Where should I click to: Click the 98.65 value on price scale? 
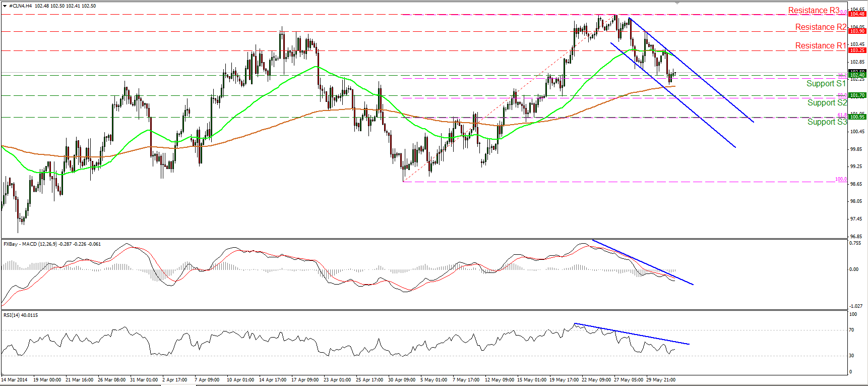(x=856, y=184)
